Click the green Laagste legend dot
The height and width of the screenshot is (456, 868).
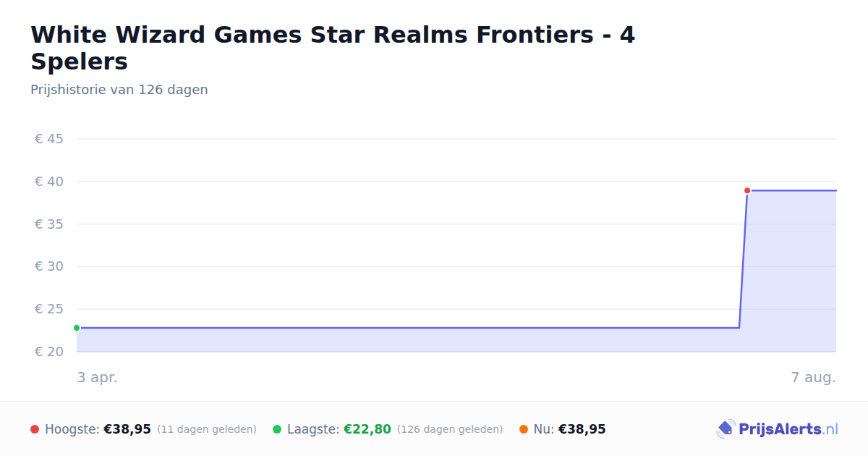click(277, 429)
